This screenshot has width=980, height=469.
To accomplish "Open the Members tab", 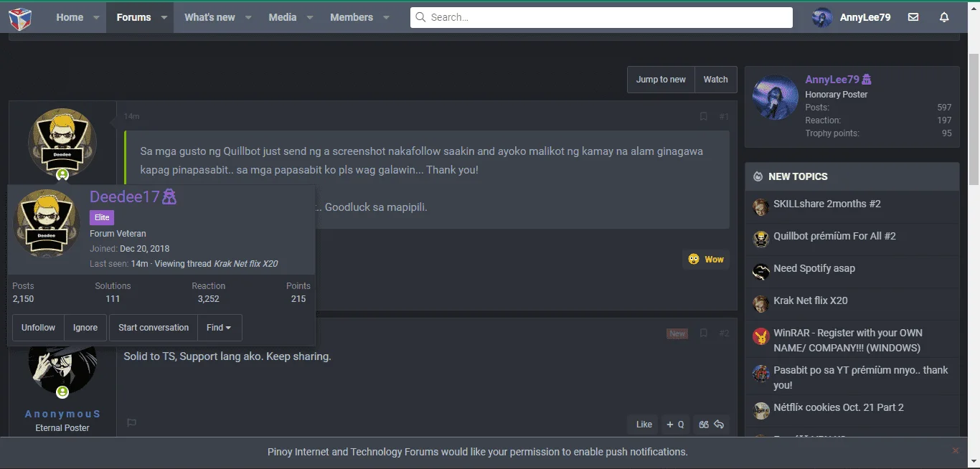I will point(352,17).
